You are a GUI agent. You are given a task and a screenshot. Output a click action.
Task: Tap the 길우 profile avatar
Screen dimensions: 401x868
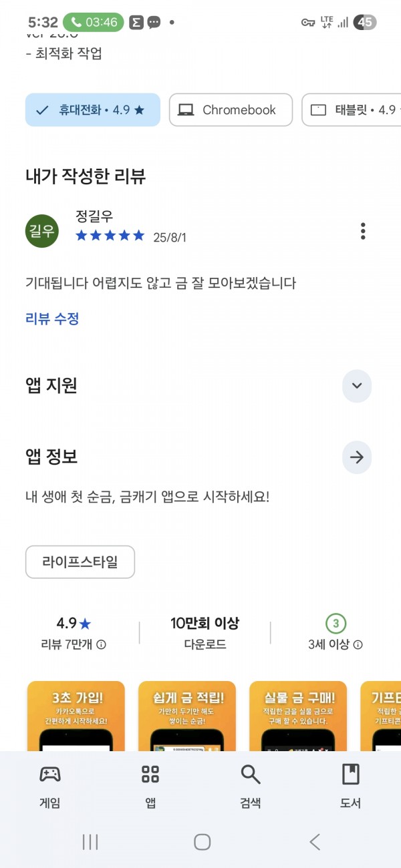pos(42,231)
